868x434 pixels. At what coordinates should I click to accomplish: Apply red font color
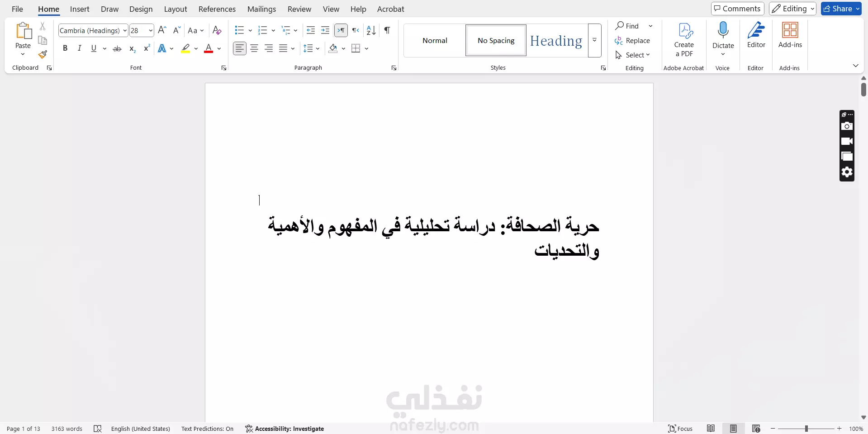209,48
